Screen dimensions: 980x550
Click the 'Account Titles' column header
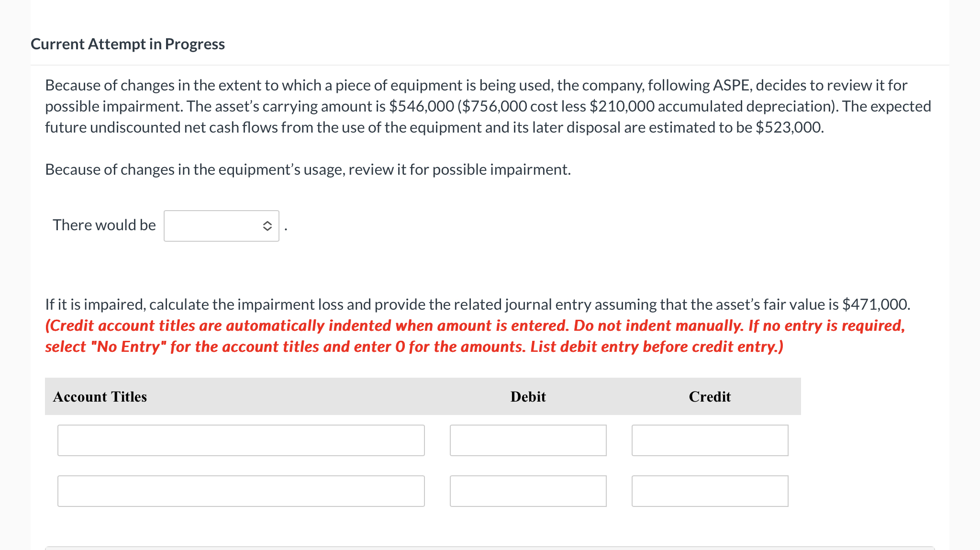tap(100, 397)
